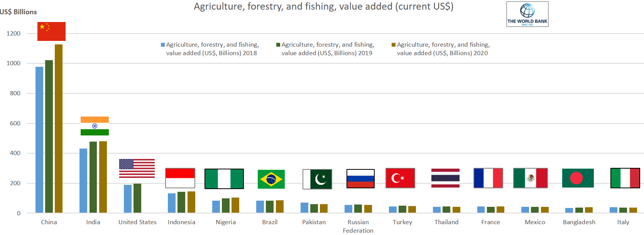Viewport: 644px width, 235px height.
Task: Click the Turkey flag icon
Action: coord(400,178)
